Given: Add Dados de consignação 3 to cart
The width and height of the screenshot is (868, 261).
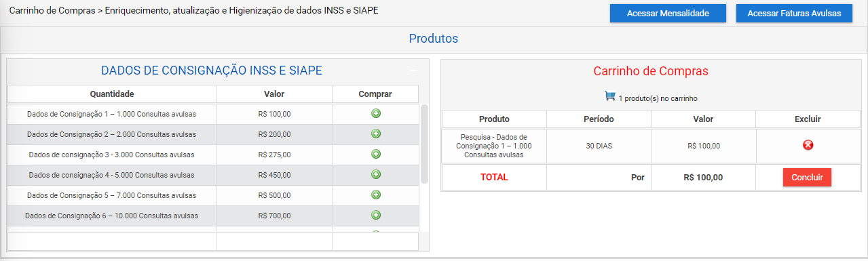Looking at the screenshot, I should click(x=375, y=154).
